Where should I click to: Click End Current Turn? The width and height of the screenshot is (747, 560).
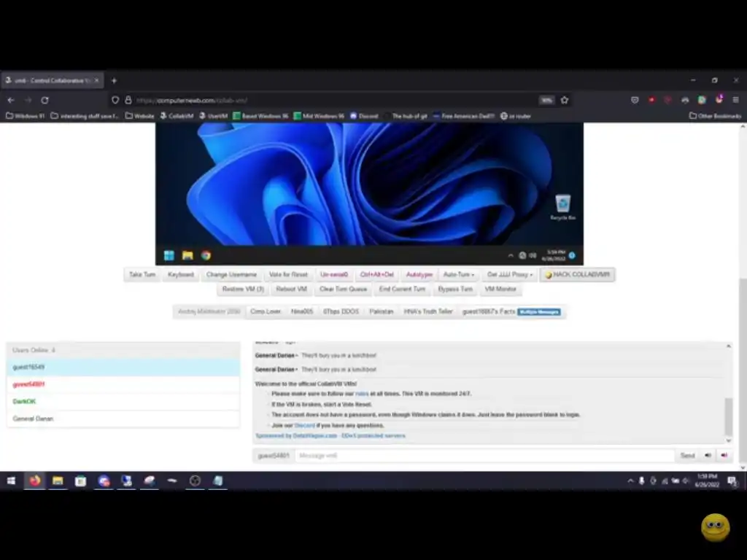coord(402,289)
